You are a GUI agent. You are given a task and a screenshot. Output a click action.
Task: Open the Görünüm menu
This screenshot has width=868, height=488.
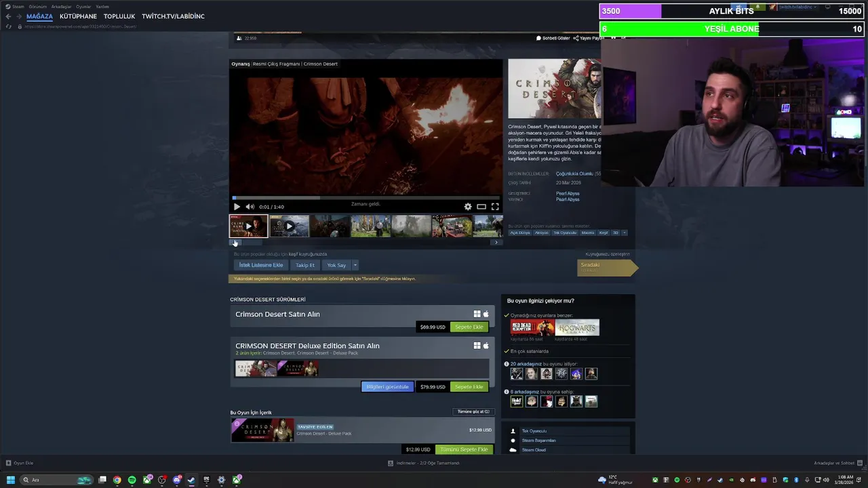pos(37,6)
